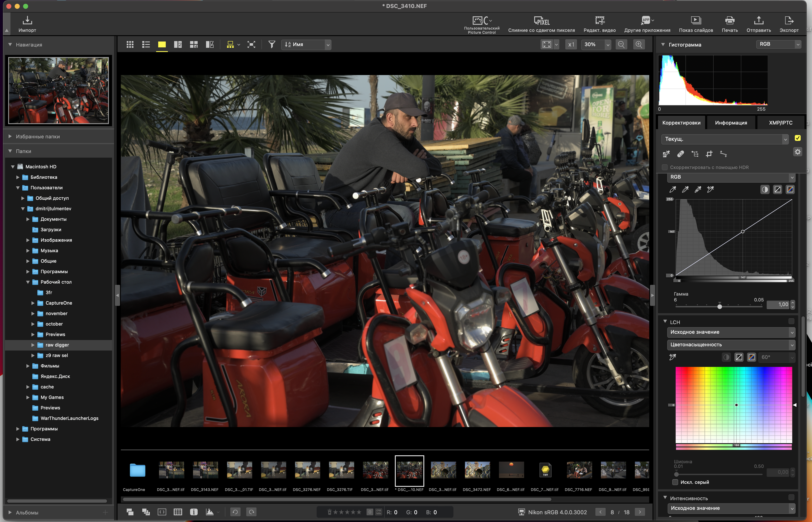The width and height of the screenshot is (812, 522).
Task: Select the crop tool icon
Action: pos(709,154)
